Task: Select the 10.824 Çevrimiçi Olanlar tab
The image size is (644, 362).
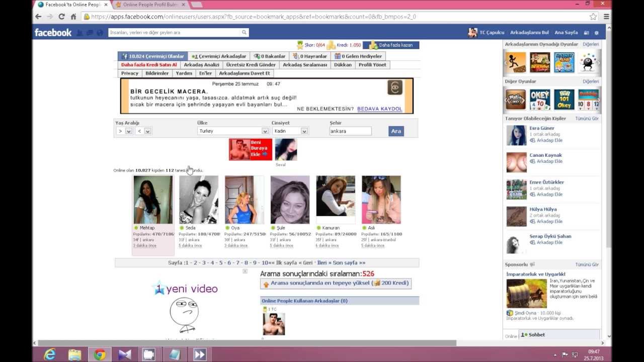Action: (x=153, y=56)
